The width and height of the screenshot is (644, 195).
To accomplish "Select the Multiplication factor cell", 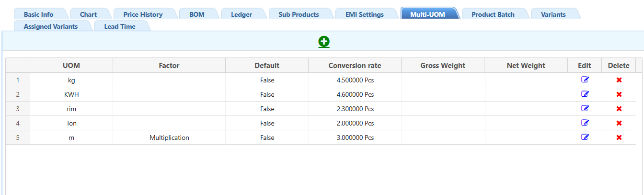I will click(169, 138).
